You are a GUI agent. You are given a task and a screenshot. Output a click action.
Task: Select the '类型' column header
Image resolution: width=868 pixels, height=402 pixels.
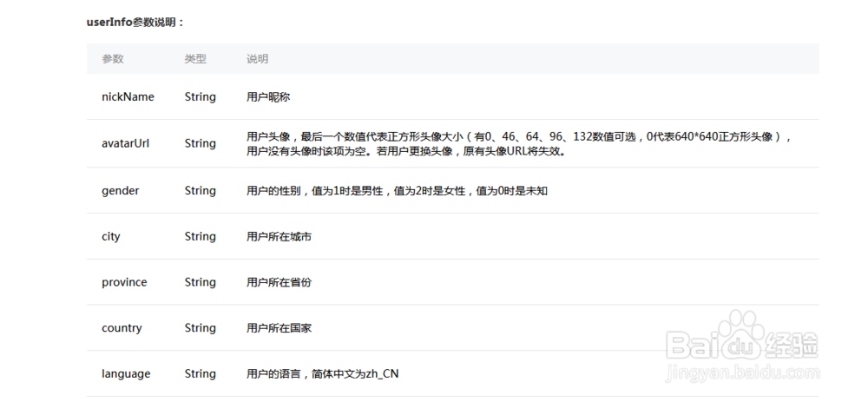pos(195,59)
